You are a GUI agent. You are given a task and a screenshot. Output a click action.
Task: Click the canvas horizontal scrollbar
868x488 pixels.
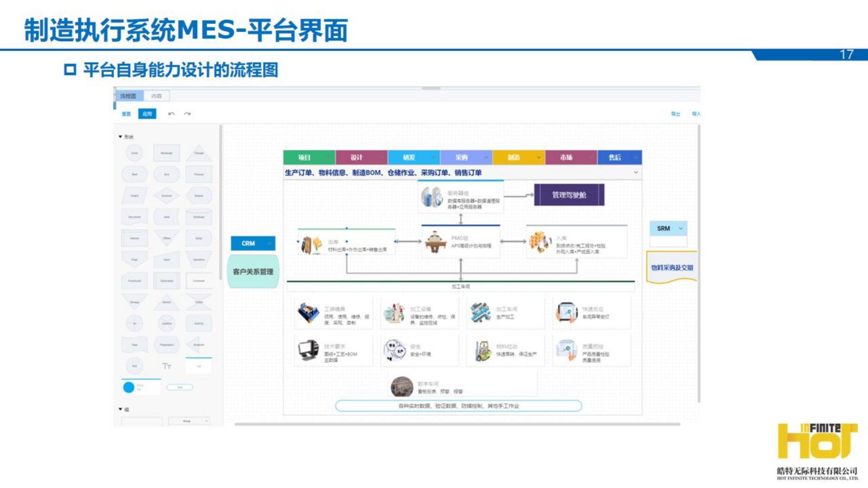[x=457, y=424]
